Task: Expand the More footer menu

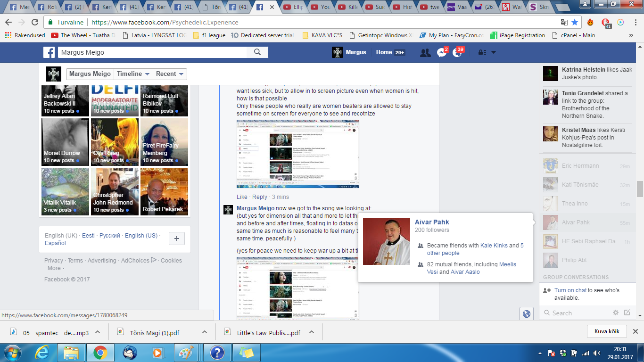Action: 56,268
